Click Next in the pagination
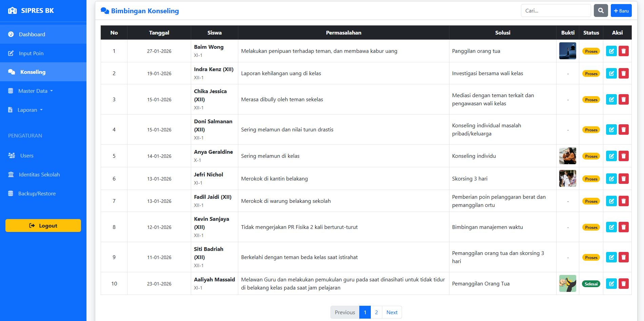This screenshot has width=644, height=321. (x=392, y=312)
